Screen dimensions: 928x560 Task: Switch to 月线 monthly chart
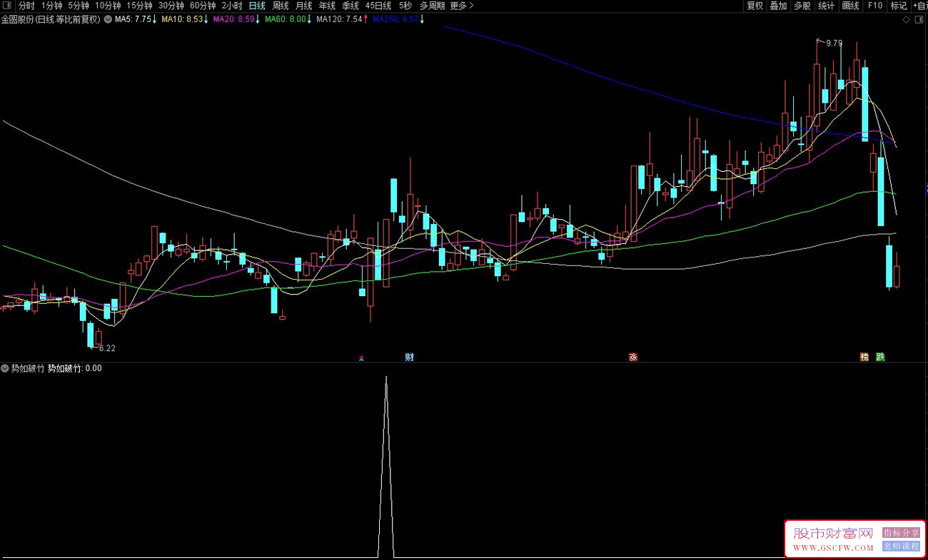pyautogui.click(x=303, y=6)
